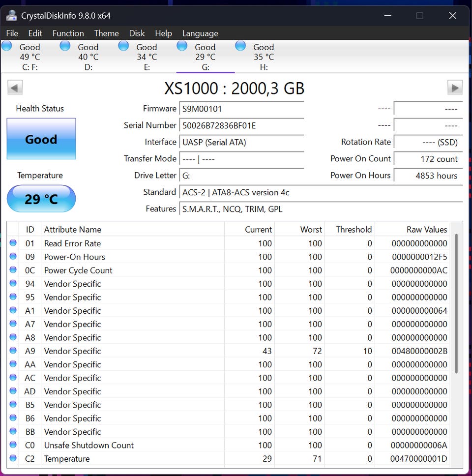
Task: Open the Language menu
Action: (200, 33)
